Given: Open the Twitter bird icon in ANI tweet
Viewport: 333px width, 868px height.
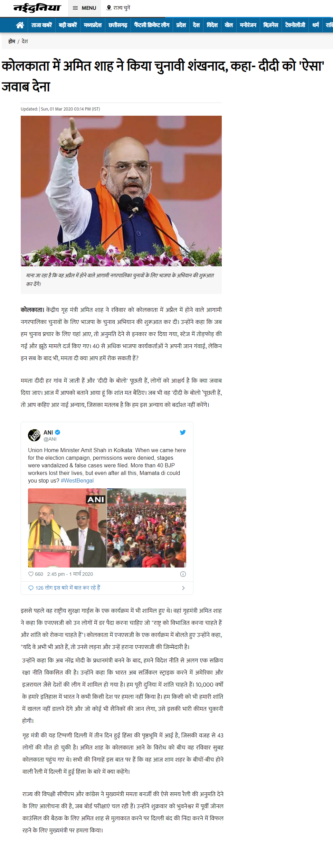Looking at the screenshot, I should pos(183,432).
